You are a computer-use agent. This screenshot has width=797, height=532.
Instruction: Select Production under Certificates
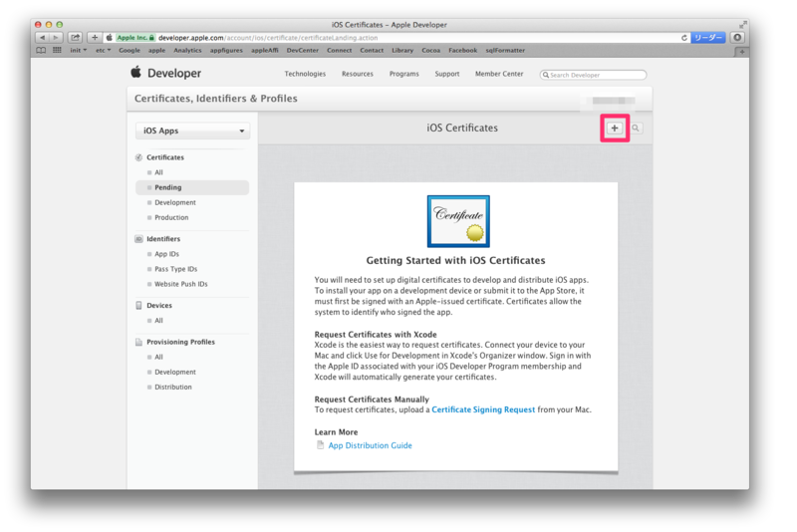(x=171, y=217)
